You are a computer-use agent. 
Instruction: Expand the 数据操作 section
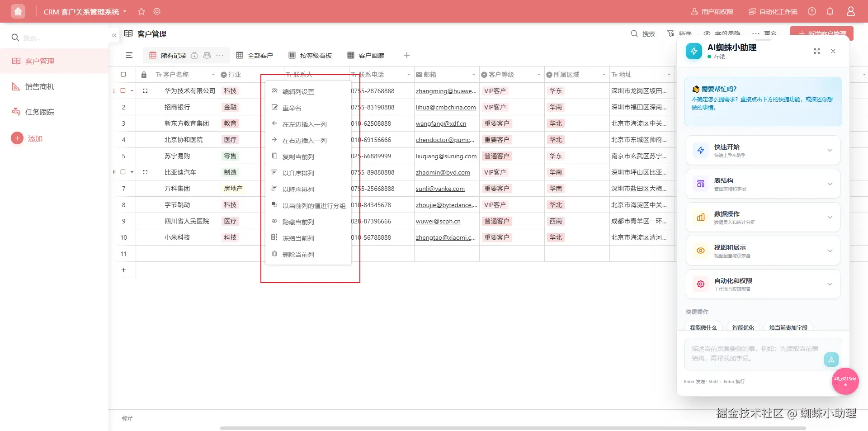[x=763, y=217]
